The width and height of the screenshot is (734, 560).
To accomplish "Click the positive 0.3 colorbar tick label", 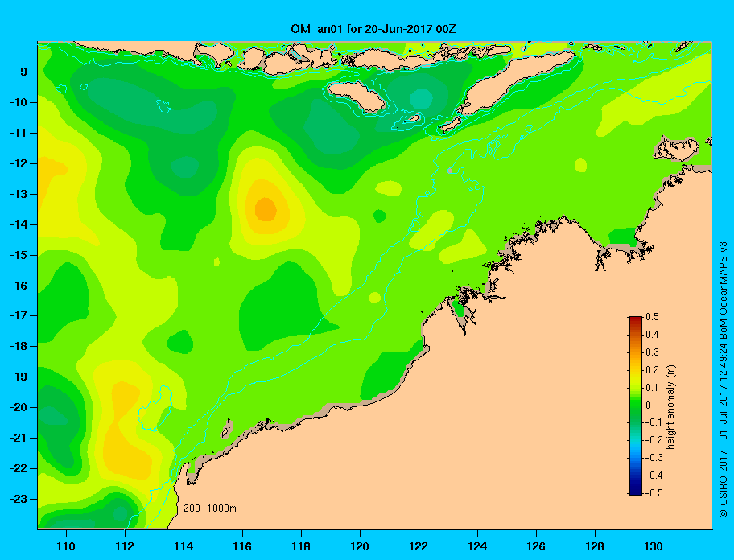I will point(652,352).
